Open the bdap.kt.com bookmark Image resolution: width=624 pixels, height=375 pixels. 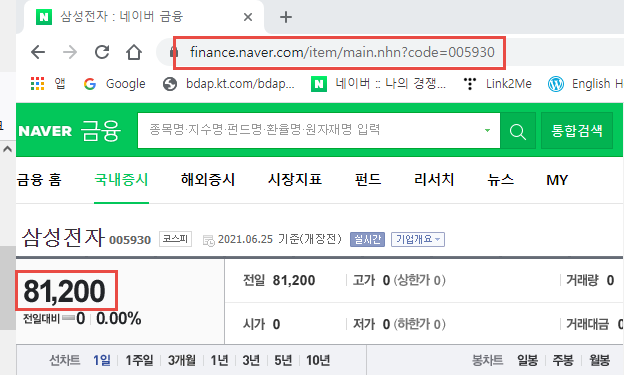[229, 84]
